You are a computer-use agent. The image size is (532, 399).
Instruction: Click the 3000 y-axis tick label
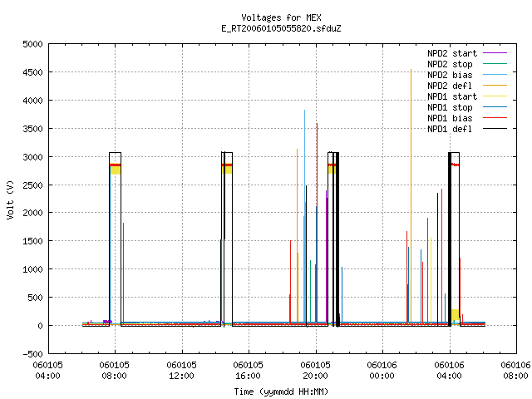click(33, 157)
